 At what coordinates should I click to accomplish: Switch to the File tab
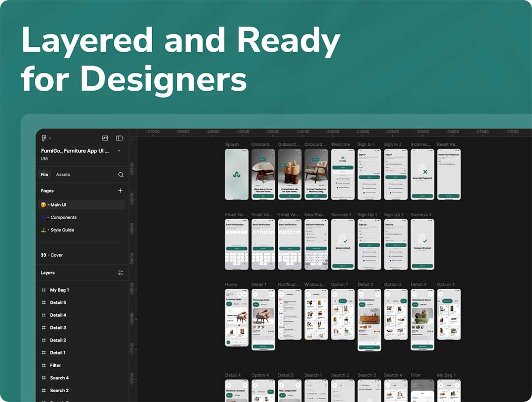(44, 175)
